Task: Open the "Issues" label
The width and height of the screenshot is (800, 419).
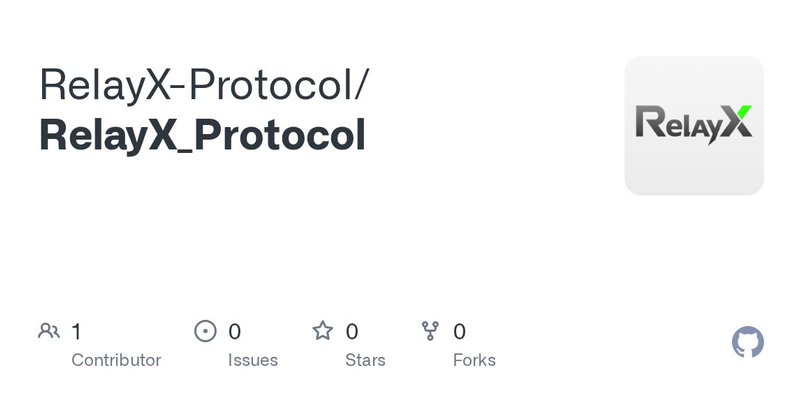Action: pos(253,360)
